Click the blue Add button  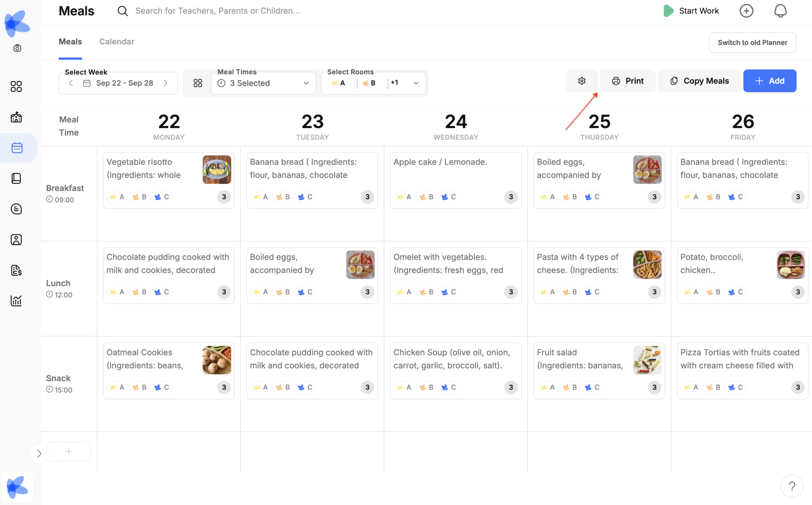point(770,81)
